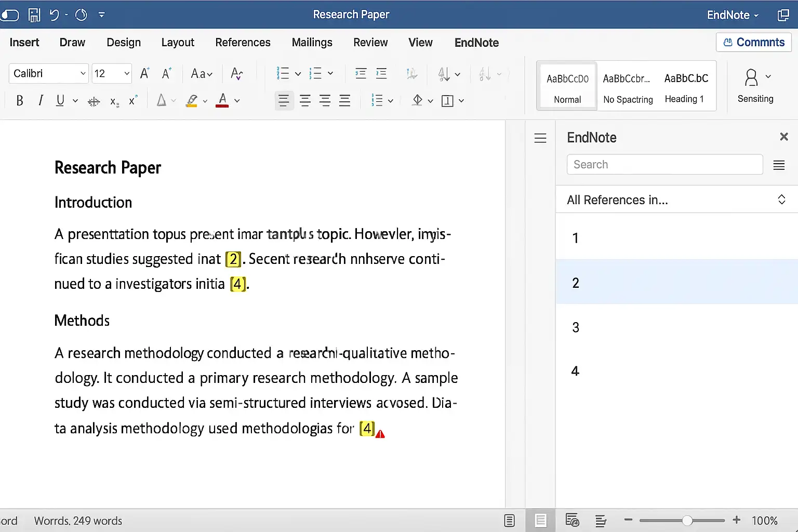
Task: Click the Bullets list icon
Action: pos(283,74)
